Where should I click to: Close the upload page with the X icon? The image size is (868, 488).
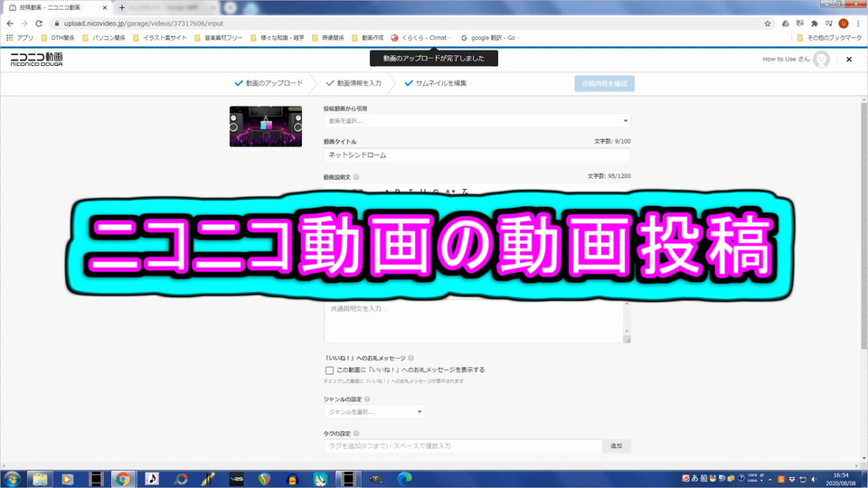click(849, 60)
